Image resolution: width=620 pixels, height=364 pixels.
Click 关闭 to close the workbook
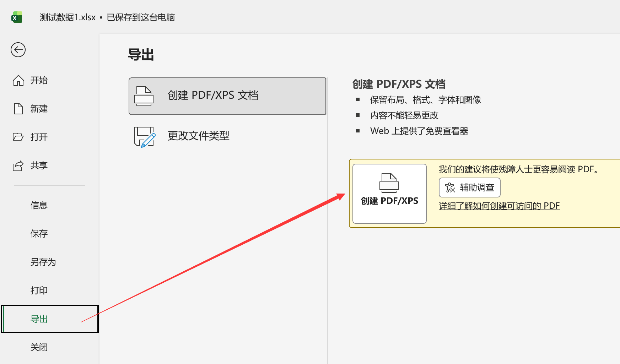coord(39,347)
